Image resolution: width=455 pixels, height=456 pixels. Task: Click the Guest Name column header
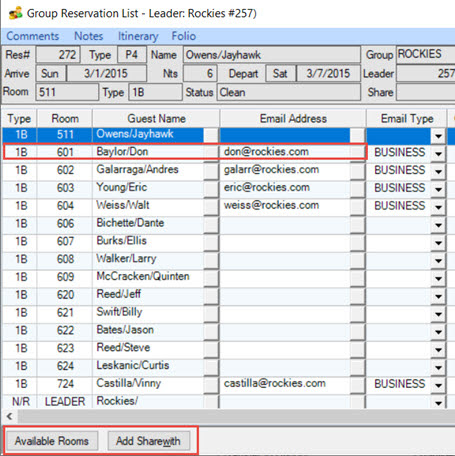coord(156,119)
